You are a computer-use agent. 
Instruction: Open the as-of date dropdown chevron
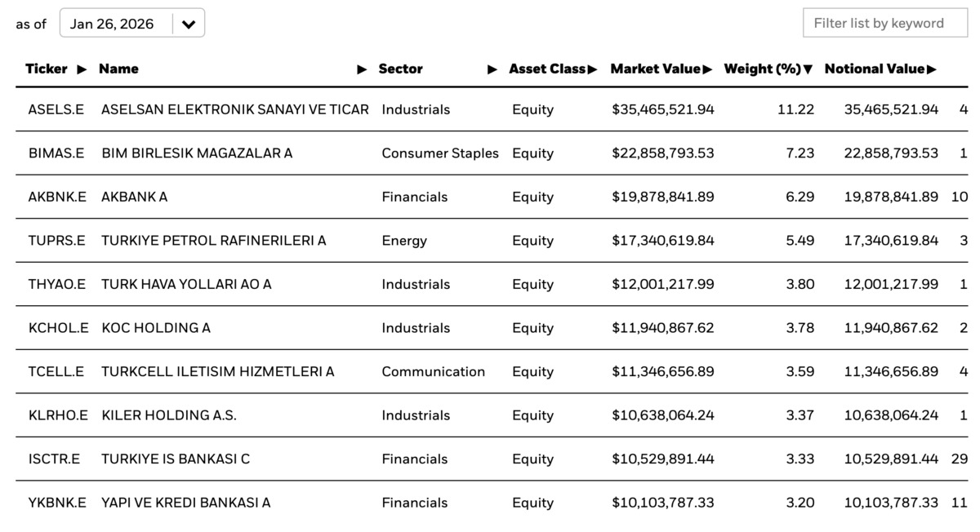pyautogui.click(x=189, y=24)
